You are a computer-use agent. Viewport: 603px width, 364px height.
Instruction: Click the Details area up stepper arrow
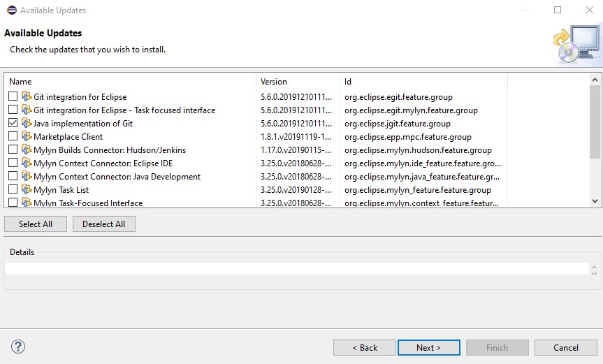(594, 267)
